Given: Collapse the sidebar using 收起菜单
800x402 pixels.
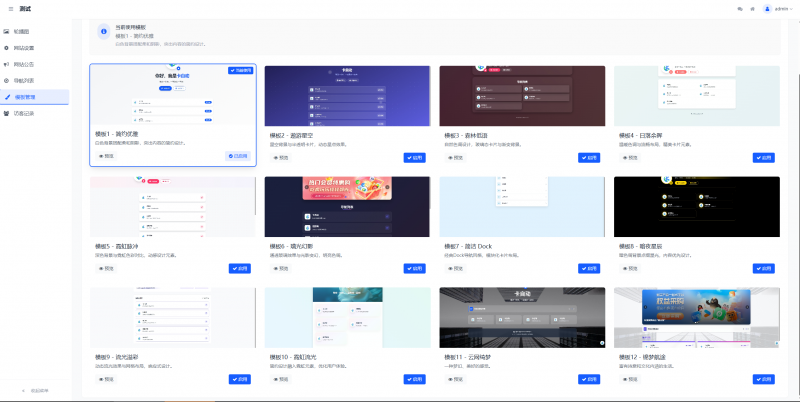Looking at the screenshot, I should click(x=35, y=389).
